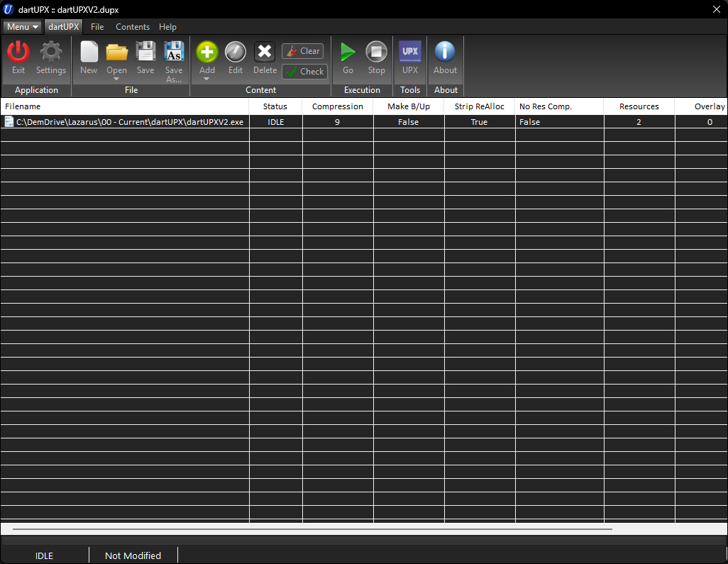Screen dimensions: 728x564
Task: Click the Status column header
Action: tap(275, 106)
